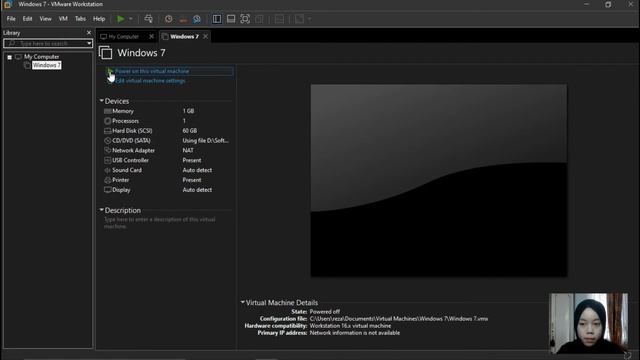Click the large Windows 7 VM heading icon
The height and width of the screenshot is (360, 640).
tap(106, 53)
